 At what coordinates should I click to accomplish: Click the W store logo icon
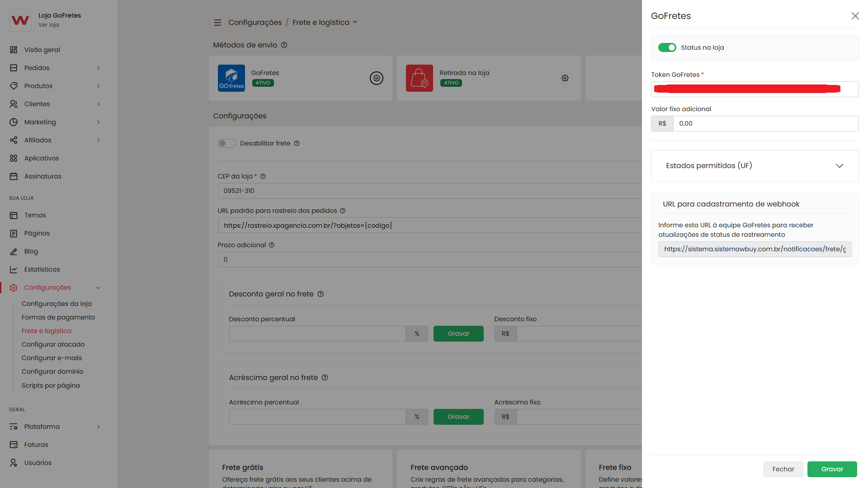[20, 20]
